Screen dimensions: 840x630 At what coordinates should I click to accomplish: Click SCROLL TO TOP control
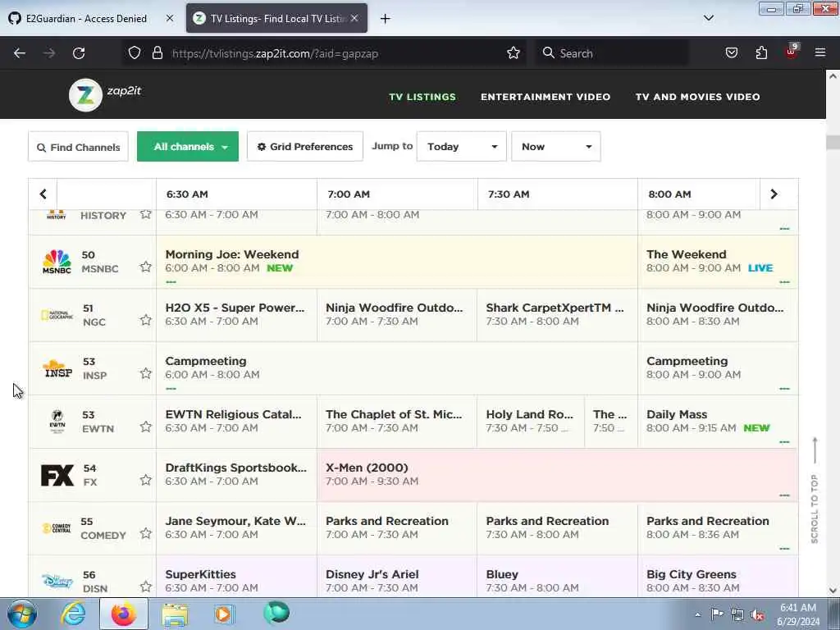tap(815, 491)
